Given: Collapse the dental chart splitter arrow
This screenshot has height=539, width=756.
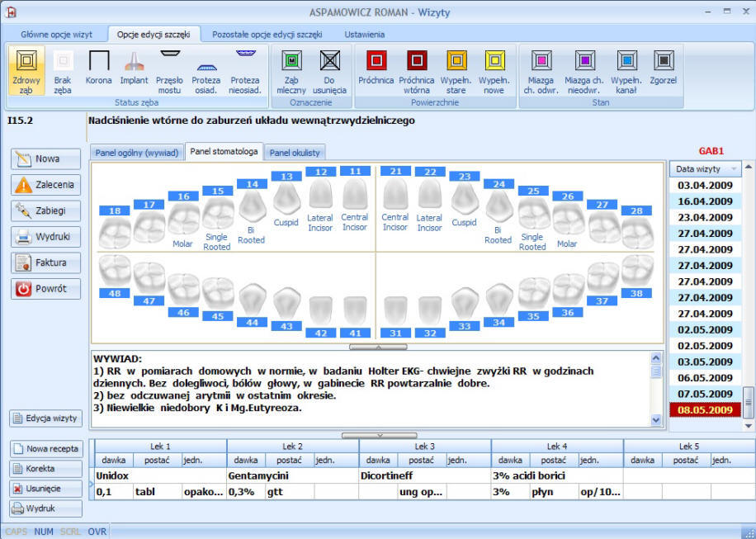Looking at the screenshot, I should (x=378, y=347).
